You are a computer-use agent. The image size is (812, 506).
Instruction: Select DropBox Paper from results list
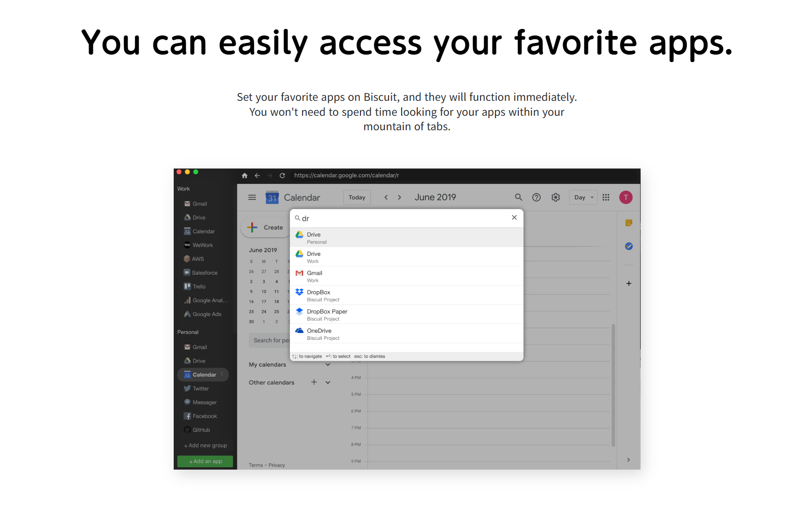(406, 315)
